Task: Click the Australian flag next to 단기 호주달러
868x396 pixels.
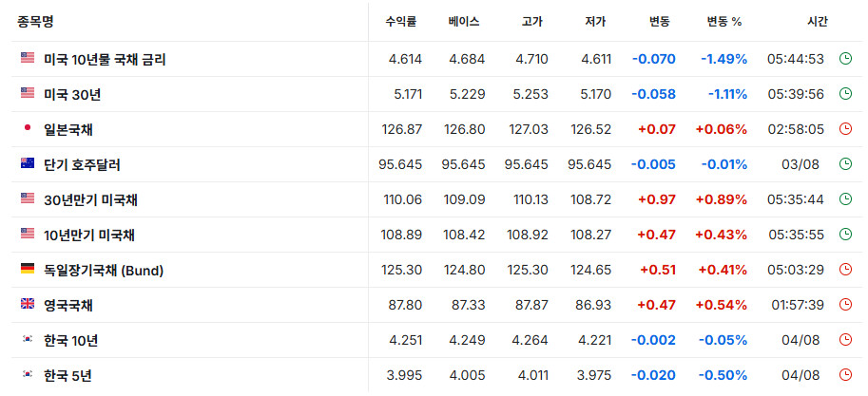Action: point(28,163)
